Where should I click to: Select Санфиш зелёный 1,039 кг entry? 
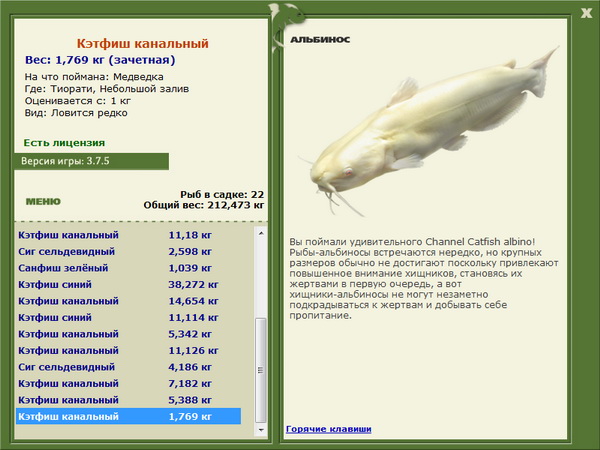click(129, 268)
